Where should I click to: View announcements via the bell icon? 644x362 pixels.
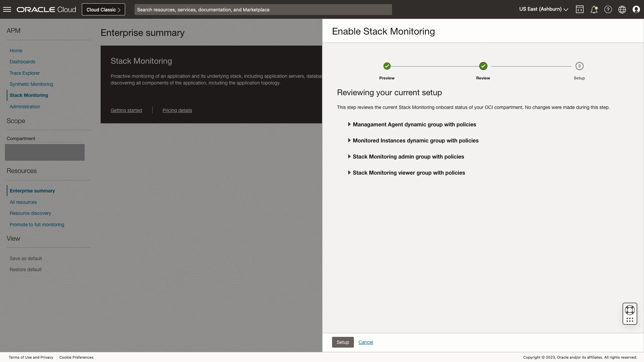[594, 9]
